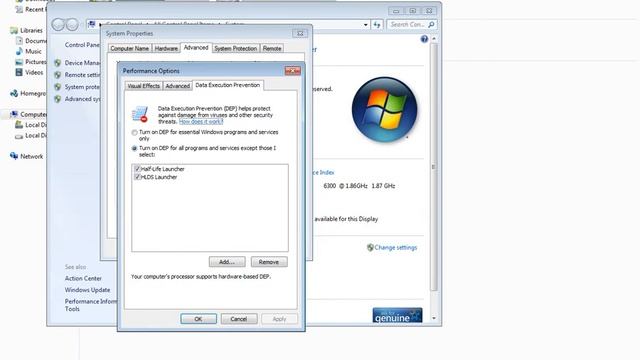Click the Advanced system settings shield icon
Viewport: 640px width, 360px height.
click(58, 99)
